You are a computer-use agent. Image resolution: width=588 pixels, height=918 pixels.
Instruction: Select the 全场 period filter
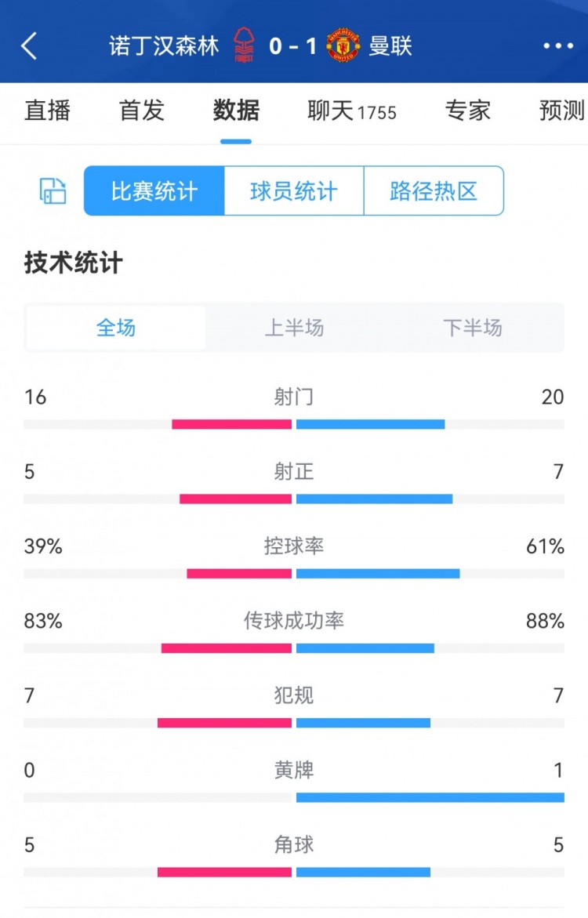point(116,328)
